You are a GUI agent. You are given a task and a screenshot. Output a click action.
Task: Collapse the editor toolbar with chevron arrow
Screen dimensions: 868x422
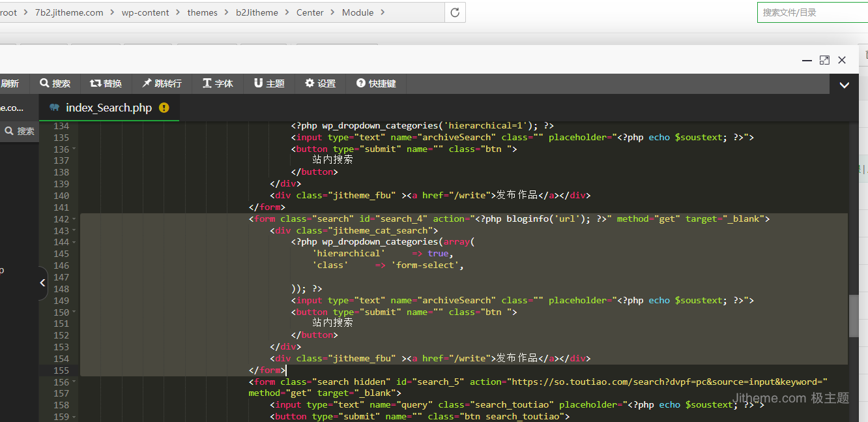(844, 85)
